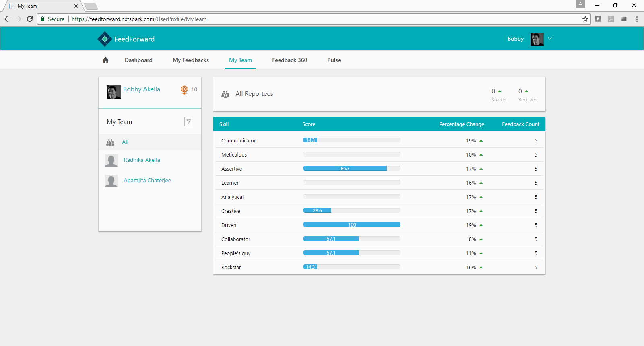The height and width of the screenshot is (346, 644).
Task: Click the third extension icon in toolbar
Action: point(624,19)
